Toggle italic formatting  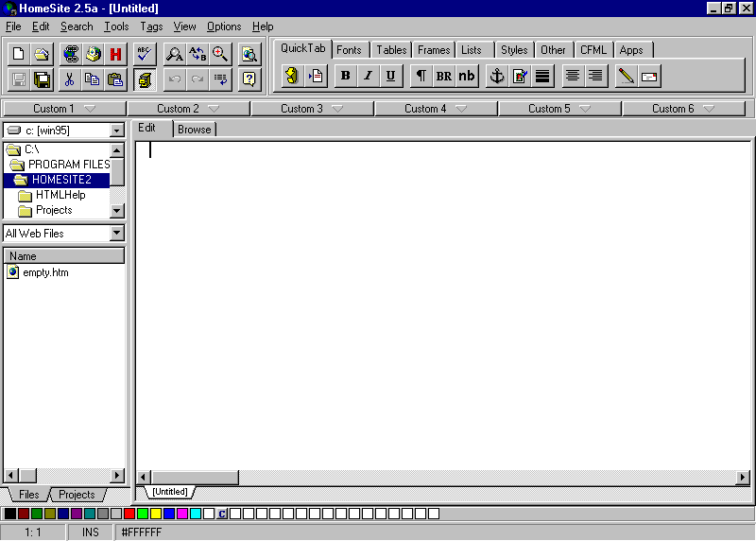coord(368,76)
